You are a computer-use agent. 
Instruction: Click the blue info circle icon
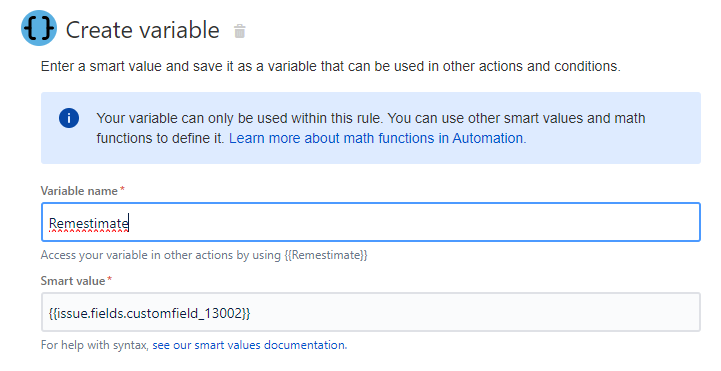click(x=69, y=118)
